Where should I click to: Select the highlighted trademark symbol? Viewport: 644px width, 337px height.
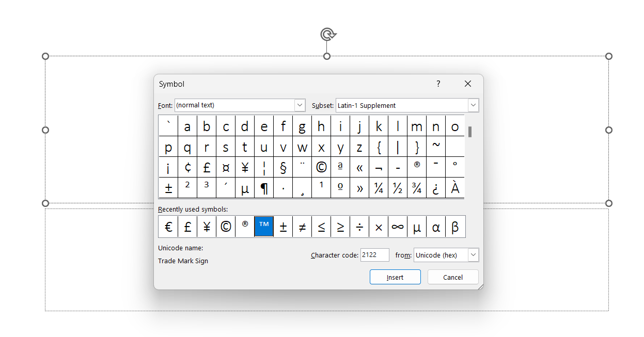(264, 227)
